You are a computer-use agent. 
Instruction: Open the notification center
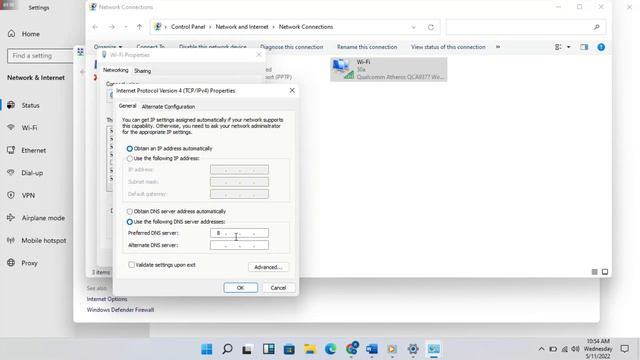[624, 349]
